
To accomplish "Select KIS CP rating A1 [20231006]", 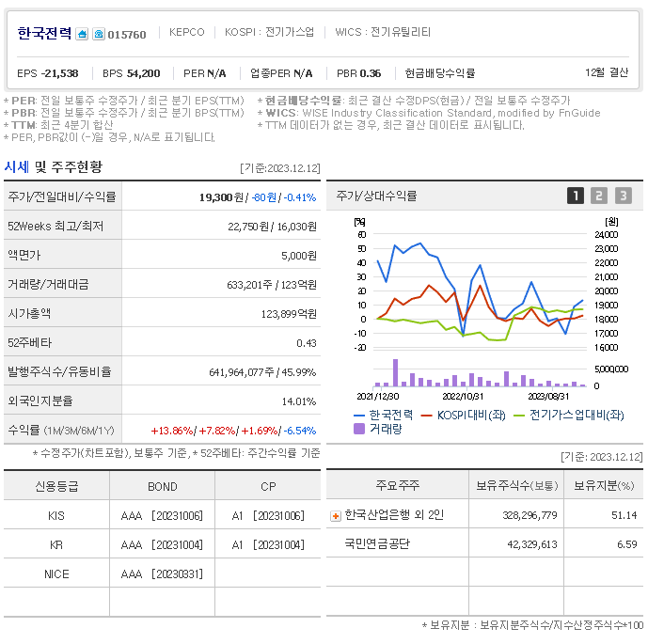I will pyautogui.click(x=268, y=516).
